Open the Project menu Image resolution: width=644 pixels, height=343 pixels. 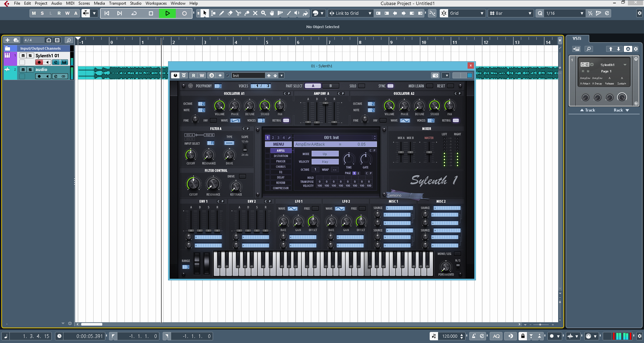(x=41, y=3)
